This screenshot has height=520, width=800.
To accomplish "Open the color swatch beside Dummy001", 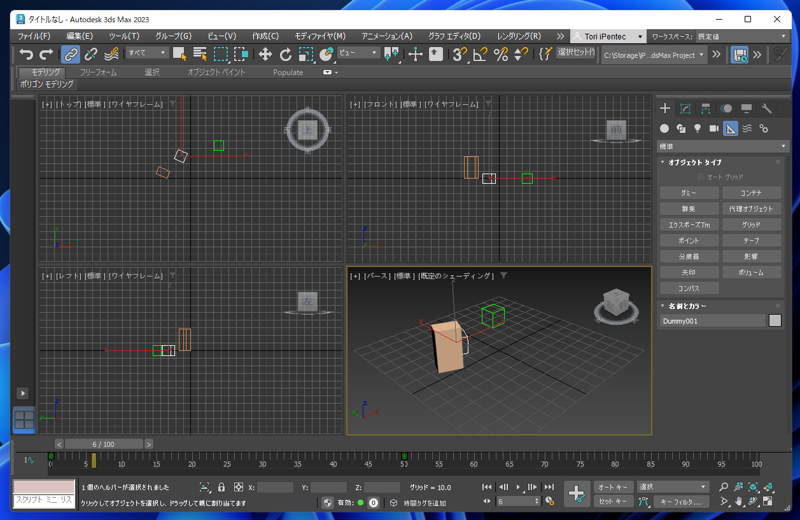I will [x=775, y=321].
